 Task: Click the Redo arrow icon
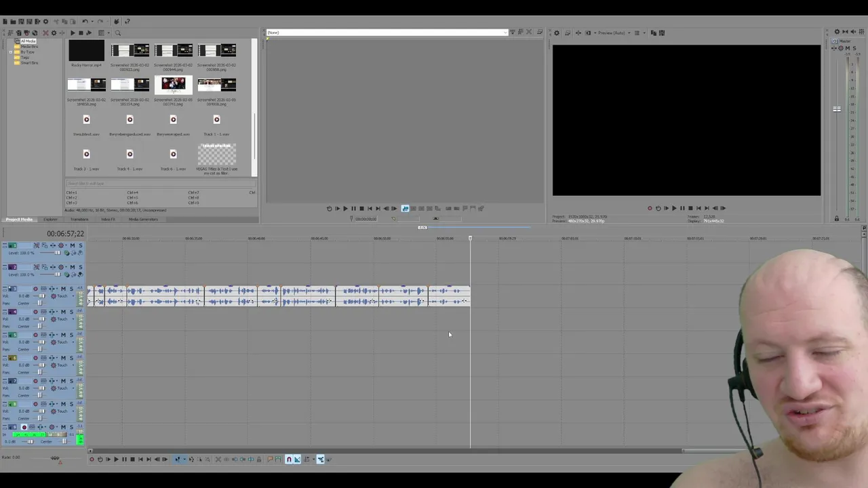pos(100,22)
